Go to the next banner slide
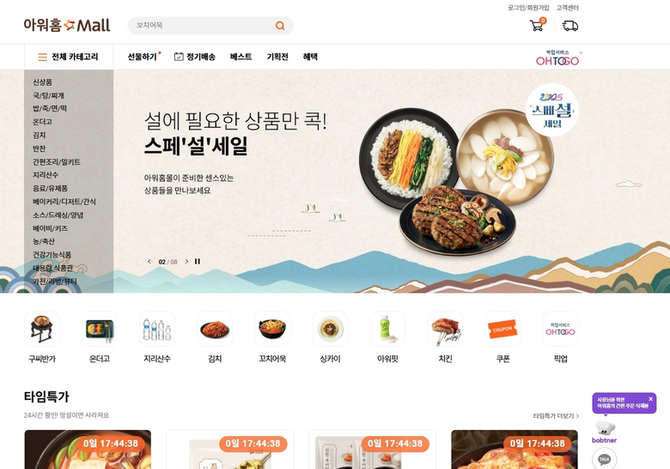 [186, 261]
